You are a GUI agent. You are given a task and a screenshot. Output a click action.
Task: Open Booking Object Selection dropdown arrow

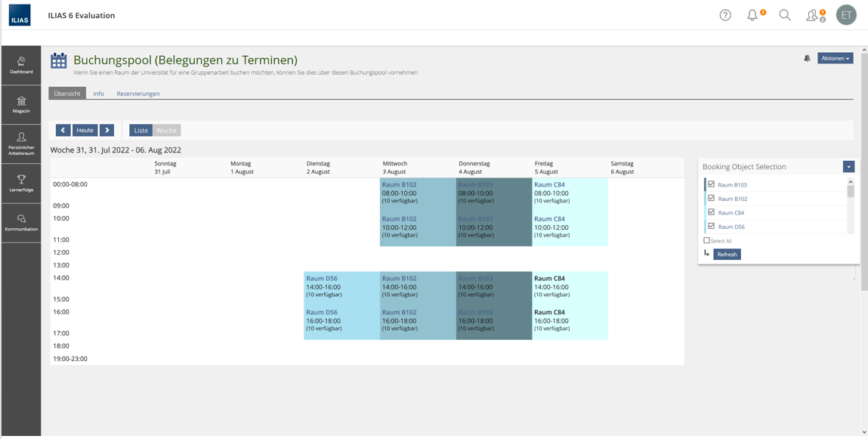(848, 167)
